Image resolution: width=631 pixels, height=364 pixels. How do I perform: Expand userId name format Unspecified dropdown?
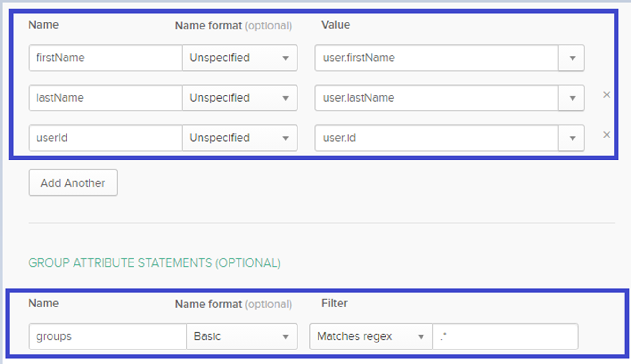tap(239, 138)
